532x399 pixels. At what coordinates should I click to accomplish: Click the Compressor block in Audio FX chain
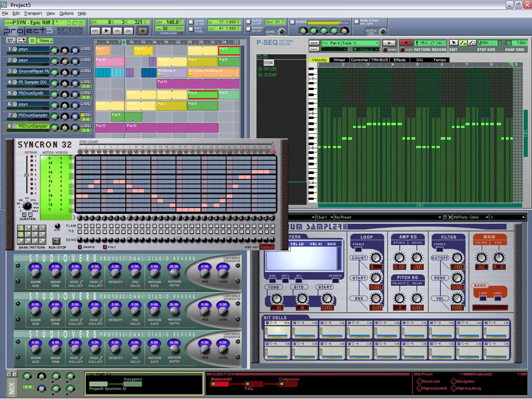coord(288,384)
